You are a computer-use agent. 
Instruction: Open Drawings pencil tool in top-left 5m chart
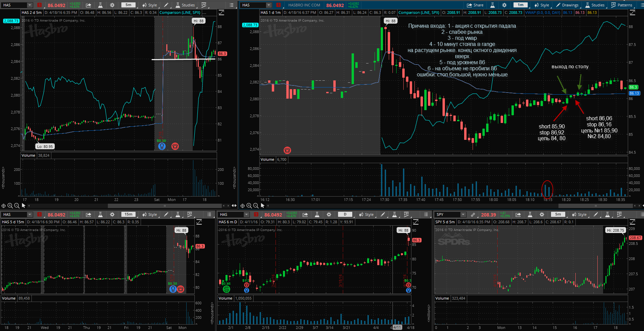tap(166, 5)
